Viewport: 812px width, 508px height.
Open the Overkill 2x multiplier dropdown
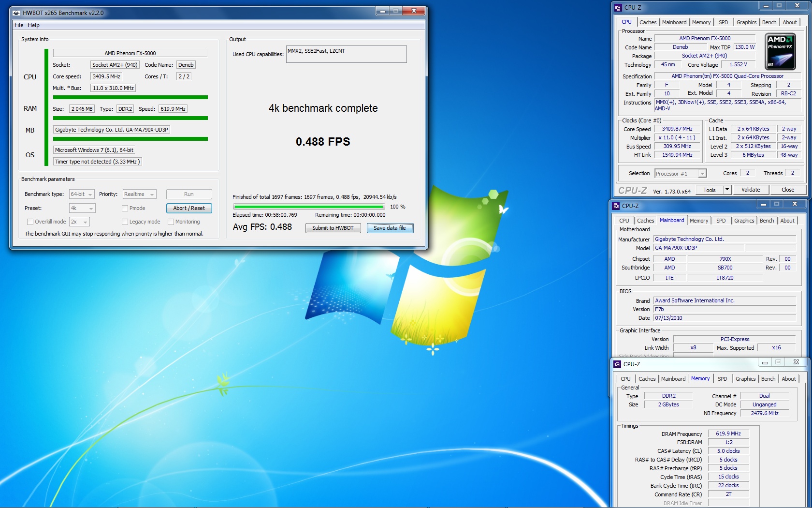pyautogui.click(x=80, y=222)
